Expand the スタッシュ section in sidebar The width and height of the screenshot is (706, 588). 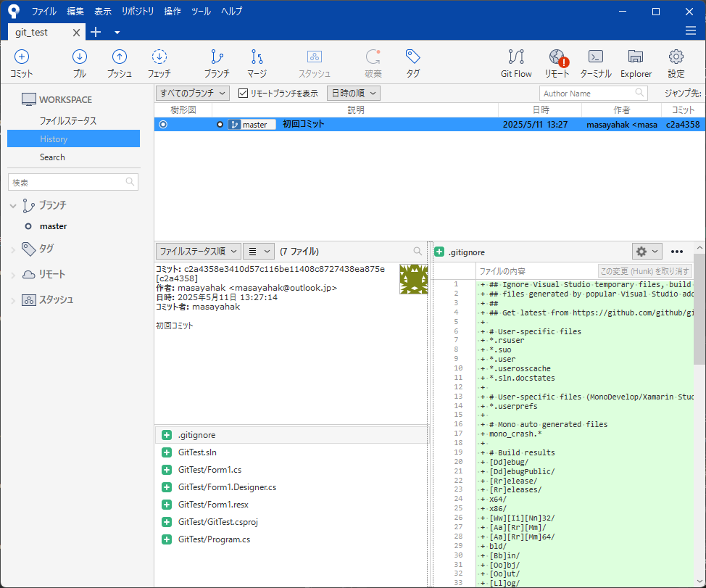[x=13, y=301]
